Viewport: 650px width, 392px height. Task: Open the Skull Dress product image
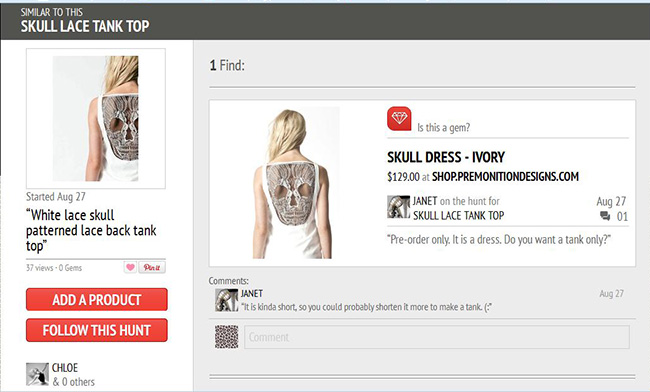[x=296, y=183]
